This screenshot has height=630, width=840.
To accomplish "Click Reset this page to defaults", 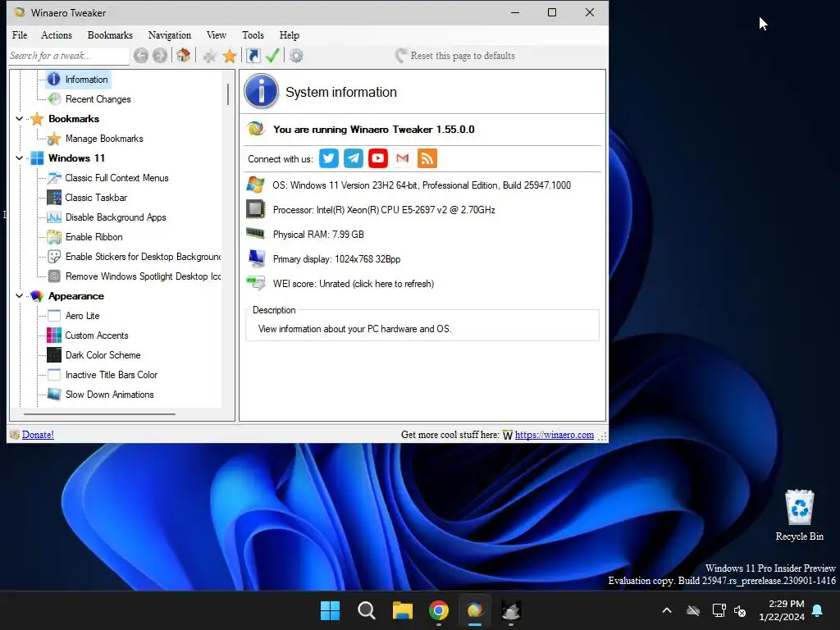I will (x=455, y=56).
